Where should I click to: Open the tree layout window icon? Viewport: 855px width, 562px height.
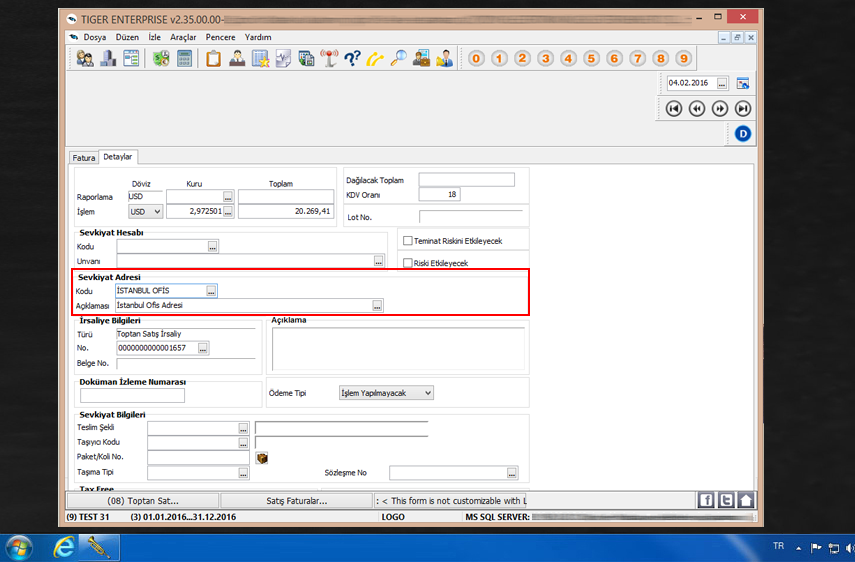pyautogui.click(x=131, y=58)
